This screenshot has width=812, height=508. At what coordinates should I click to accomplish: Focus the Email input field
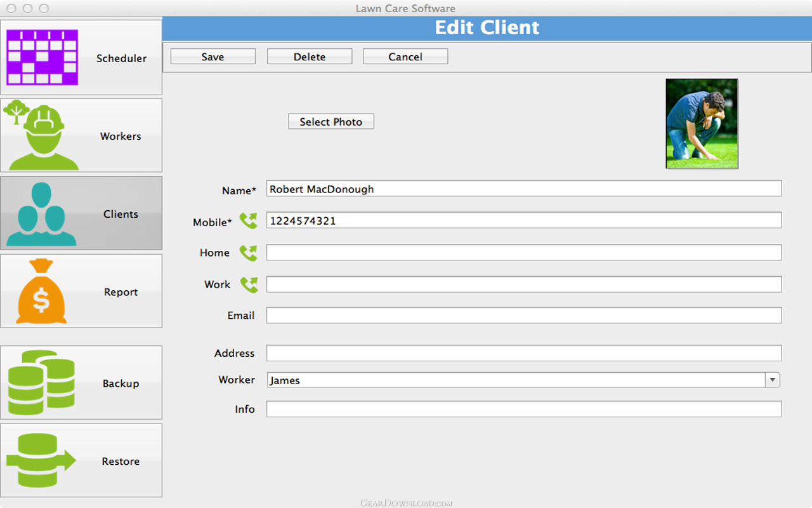(x=524, y=315)
